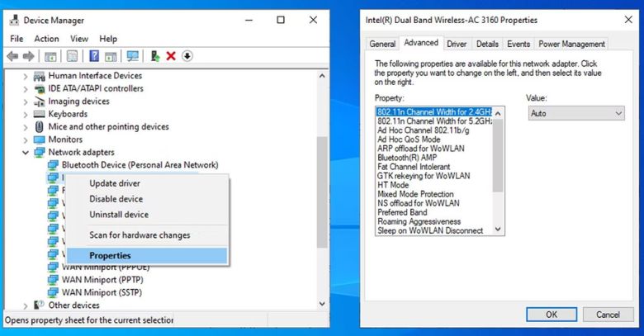The height and width of the screenshot is (336, 644).
Task: Expand the Keyboards node
Action: coord(26,115)
